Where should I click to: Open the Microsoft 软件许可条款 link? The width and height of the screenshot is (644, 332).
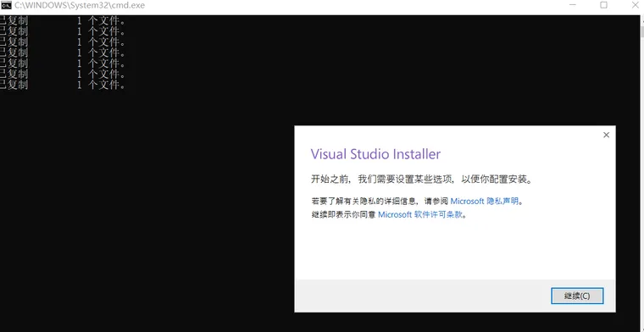point(420,214)
